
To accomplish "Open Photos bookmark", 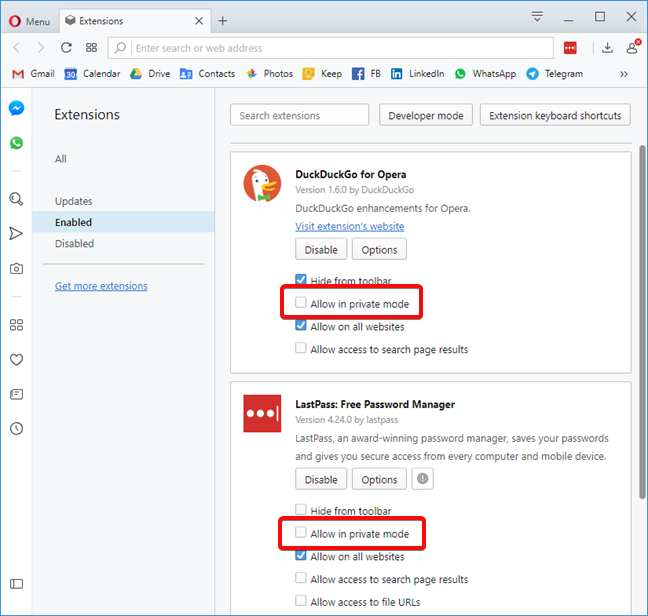I will click(269, 74).
